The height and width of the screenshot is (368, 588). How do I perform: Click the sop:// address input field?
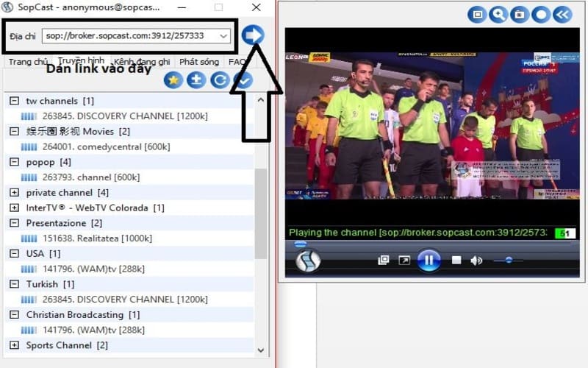(129, 35)
